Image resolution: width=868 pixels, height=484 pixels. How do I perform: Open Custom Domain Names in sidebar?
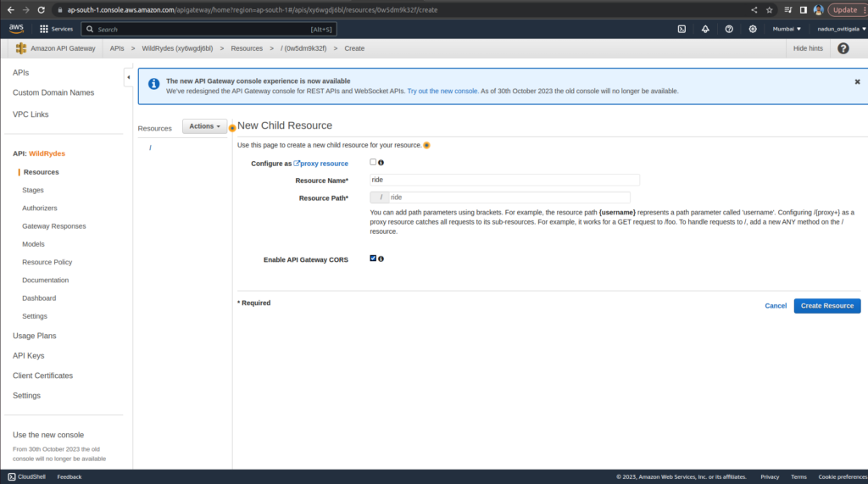tap(53, 92)
